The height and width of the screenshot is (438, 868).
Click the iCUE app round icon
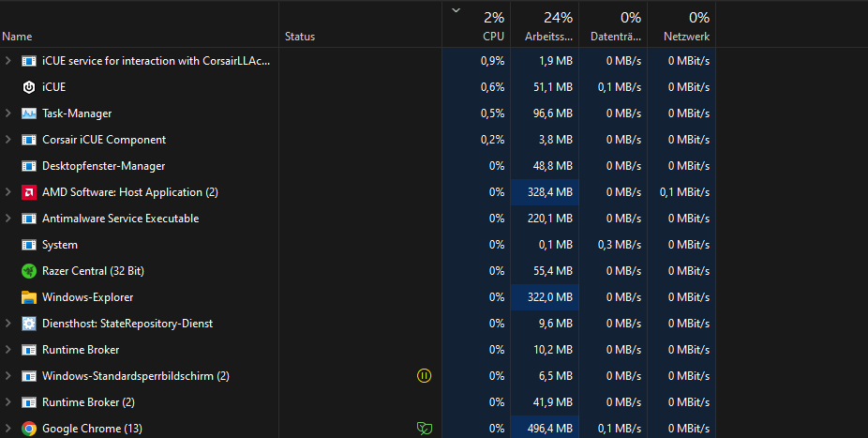pyautogui.click(x=29, y=87)
